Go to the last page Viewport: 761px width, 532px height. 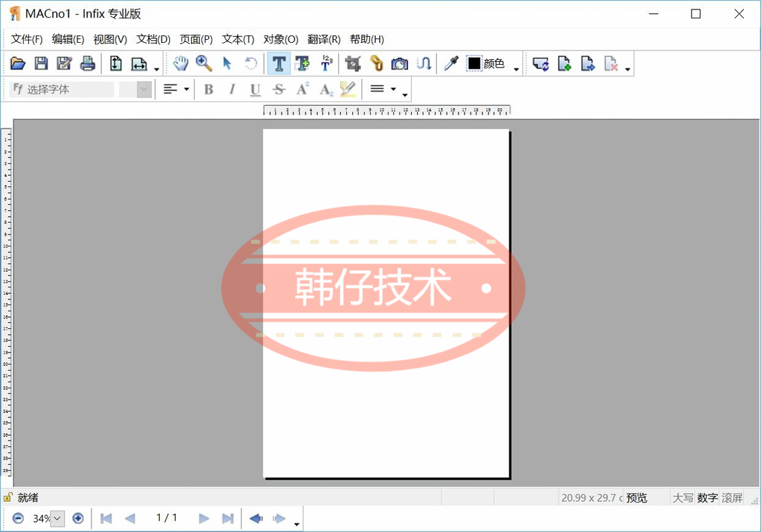point(228,519)
